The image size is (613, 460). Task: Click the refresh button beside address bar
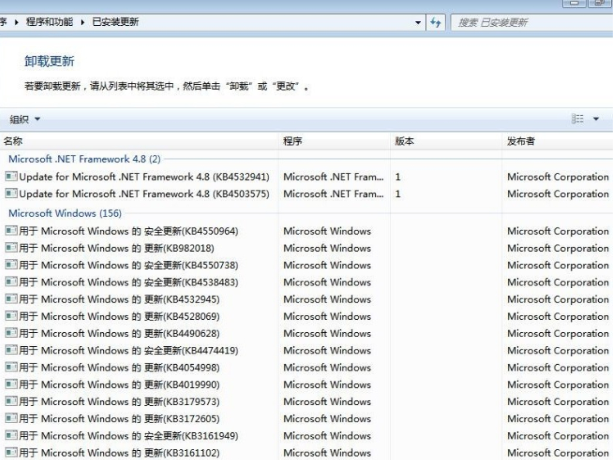coord(436,22)
